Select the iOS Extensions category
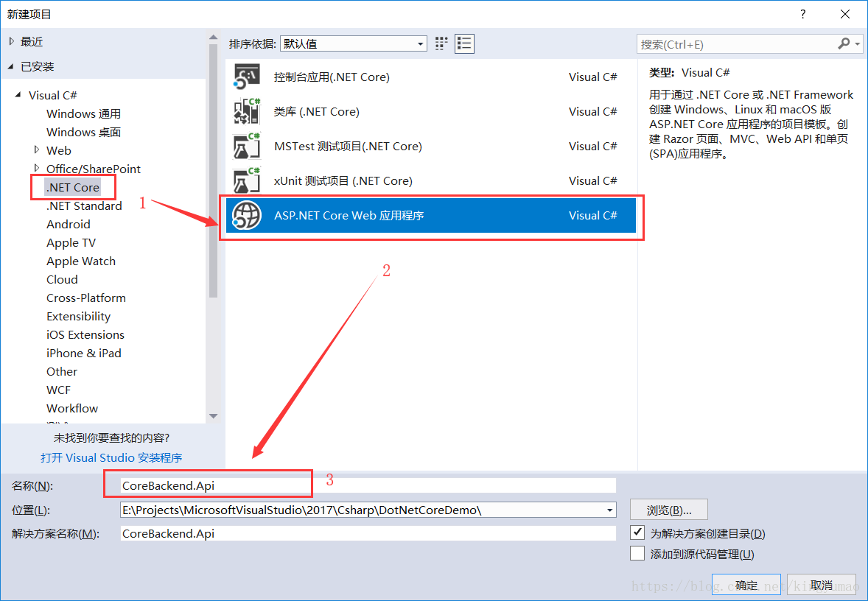The image size is (868, 601). pyautogui.click(x=85, y=334)
